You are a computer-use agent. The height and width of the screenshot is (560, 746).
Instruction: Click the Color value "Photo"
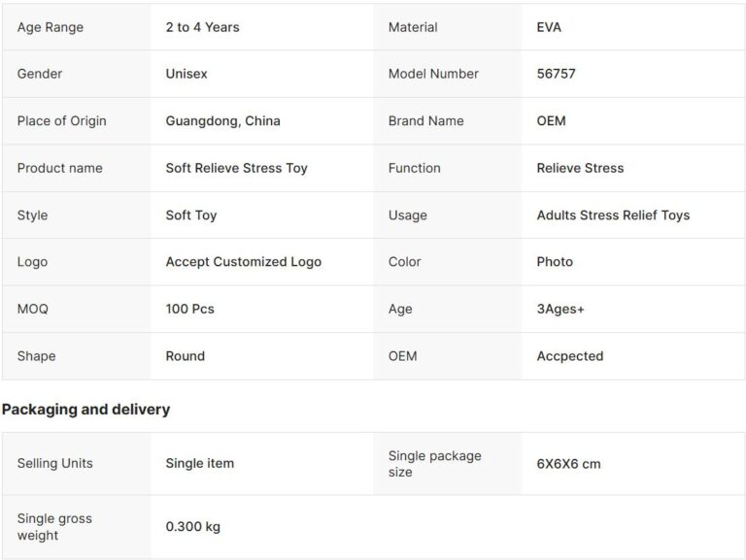click(x=555, y=262)
